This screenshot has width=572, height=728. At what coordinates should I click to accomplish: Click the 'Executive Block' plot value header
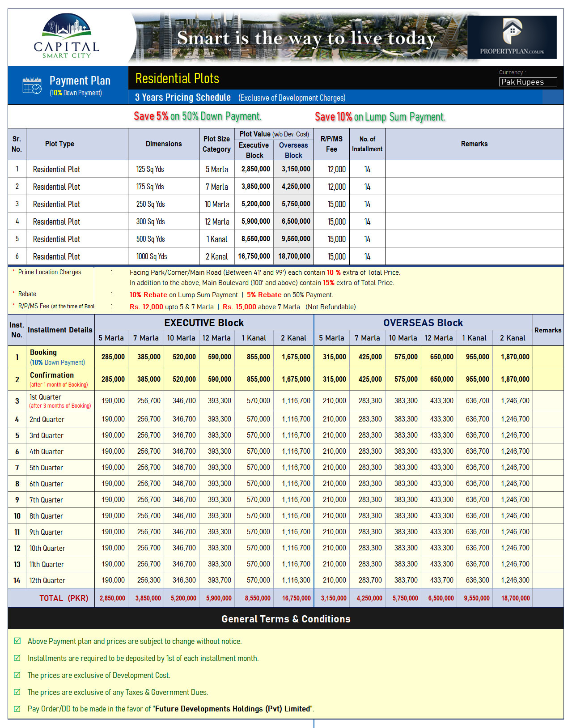254,150
